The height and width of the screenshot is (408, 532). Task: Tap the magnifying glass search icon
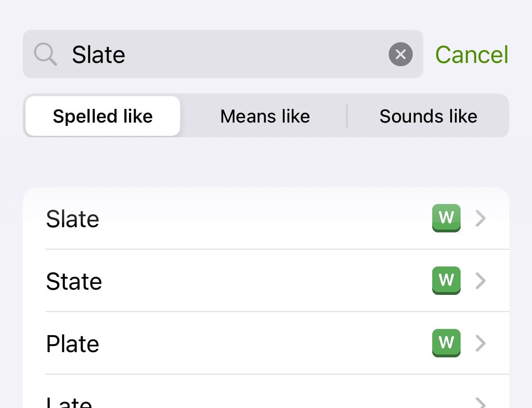coord(45,54)
